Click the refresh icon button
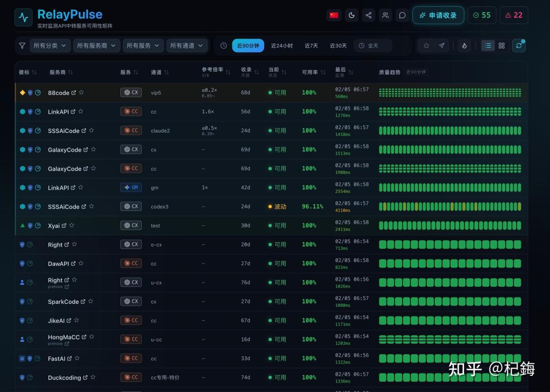Screen dimensions: 550x392 coord(519,46)
